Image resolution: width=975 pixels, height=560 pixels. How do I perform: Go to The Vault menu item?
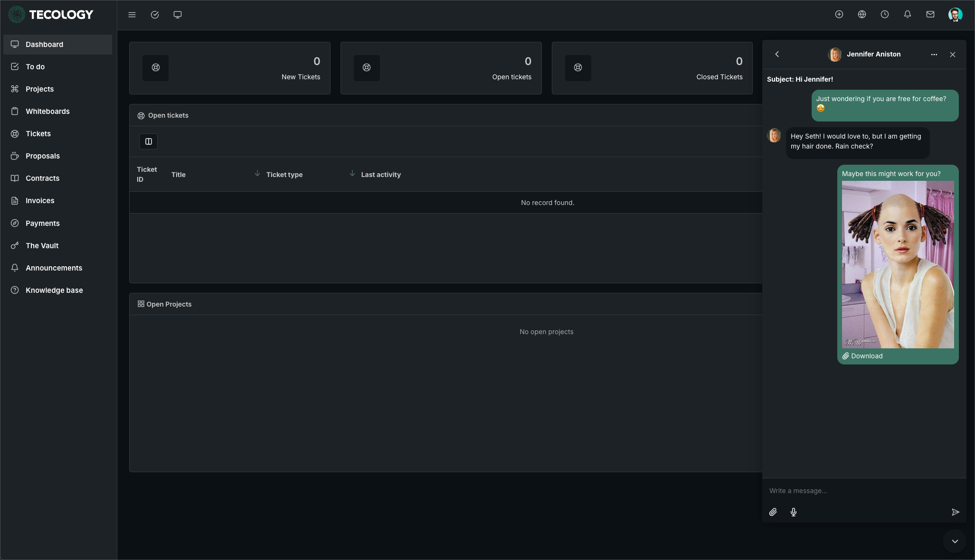point(42,246)
